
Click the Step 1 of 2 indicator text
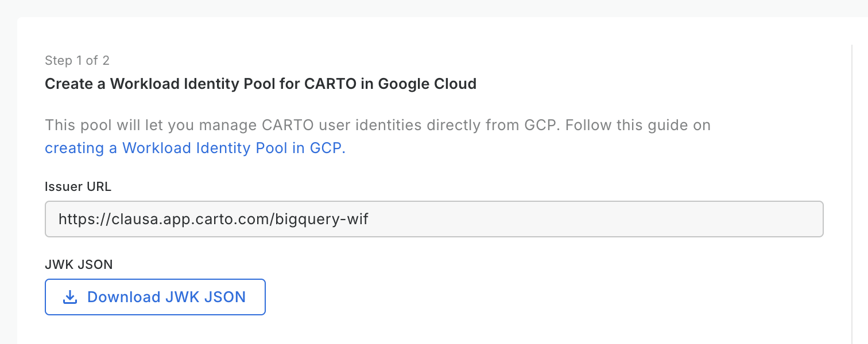coord(77,60)
